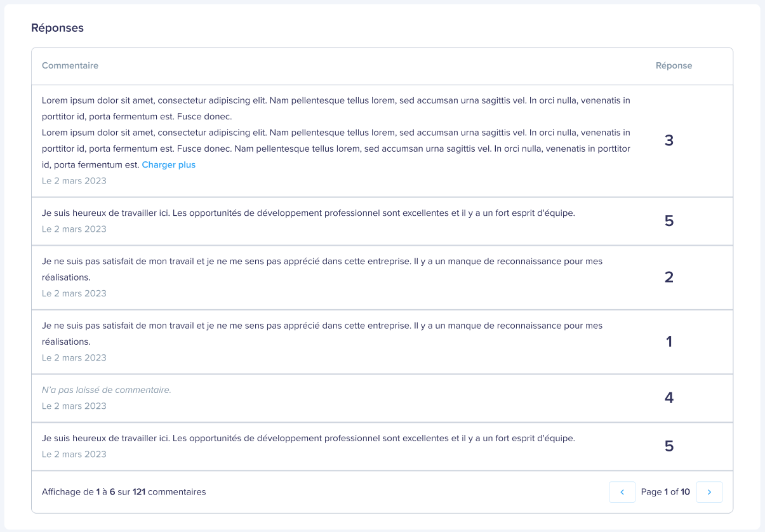Select the response value 3
Image resolution: width=765 pixels, height=532 pixels.
tap(669, 140)
